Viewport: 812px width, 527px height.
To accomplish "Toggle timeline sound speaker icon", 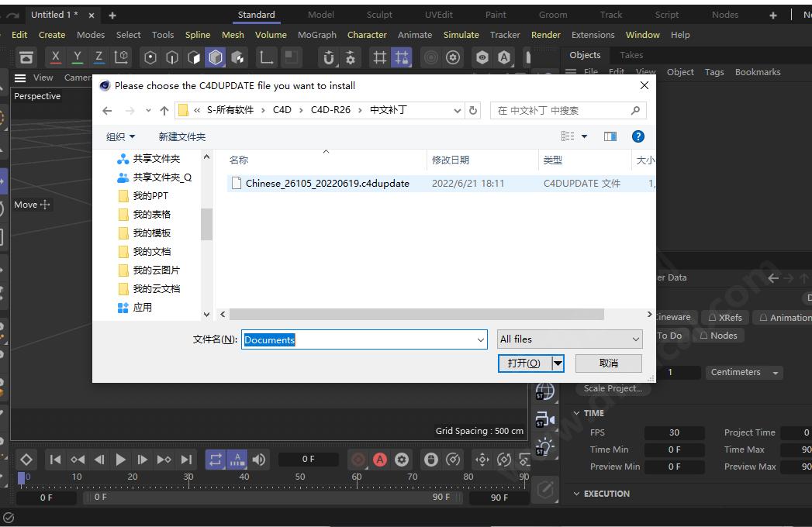I will 259,459.
